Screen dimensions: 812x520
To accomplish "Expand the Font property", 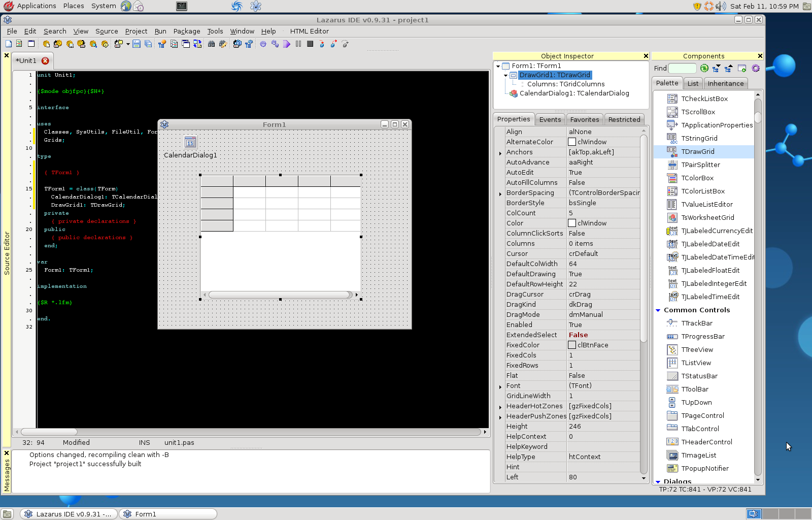I will click(x=500, y=386).
